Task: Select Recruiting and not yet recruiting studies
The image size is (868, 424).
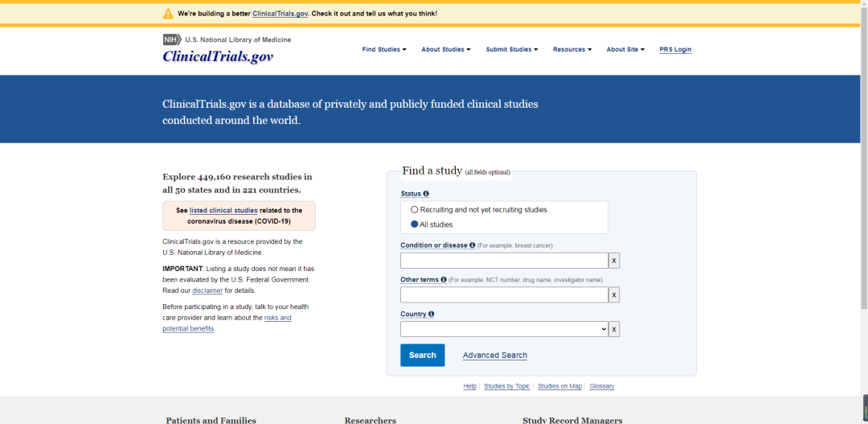Action: pos(415,210)
